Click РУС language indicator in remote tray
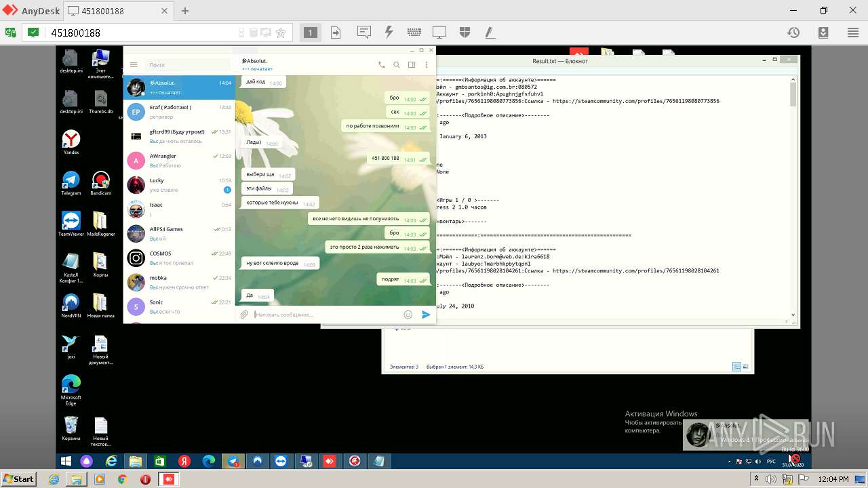Image resolution: width=868 pixels, height=488 pixels. [771, 462]
